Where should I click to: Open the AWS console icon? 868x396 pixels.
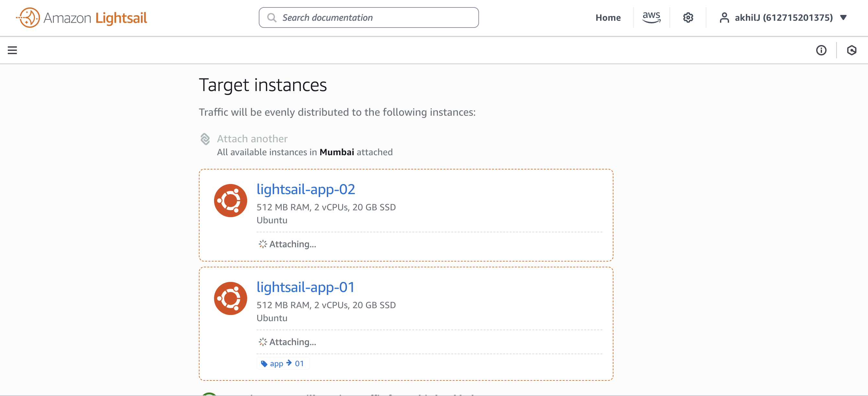click(651, 17)
